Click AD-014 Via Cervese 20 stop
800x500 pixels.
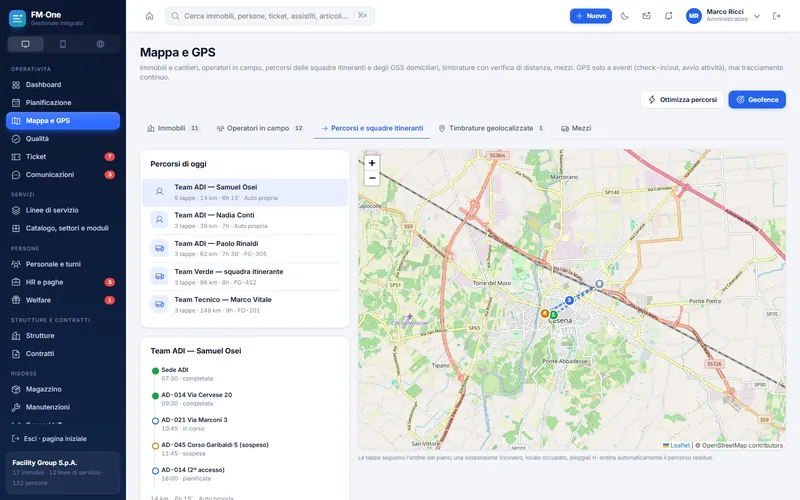245,399
